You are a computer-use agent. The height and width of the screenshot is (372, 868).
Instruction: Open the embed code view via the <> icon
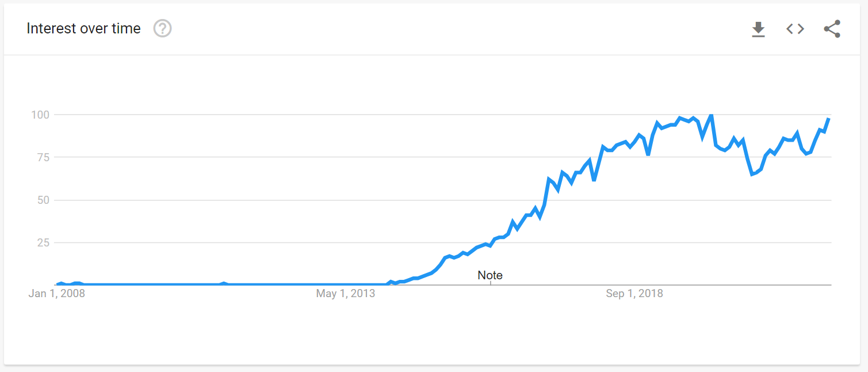pos(794,28)
